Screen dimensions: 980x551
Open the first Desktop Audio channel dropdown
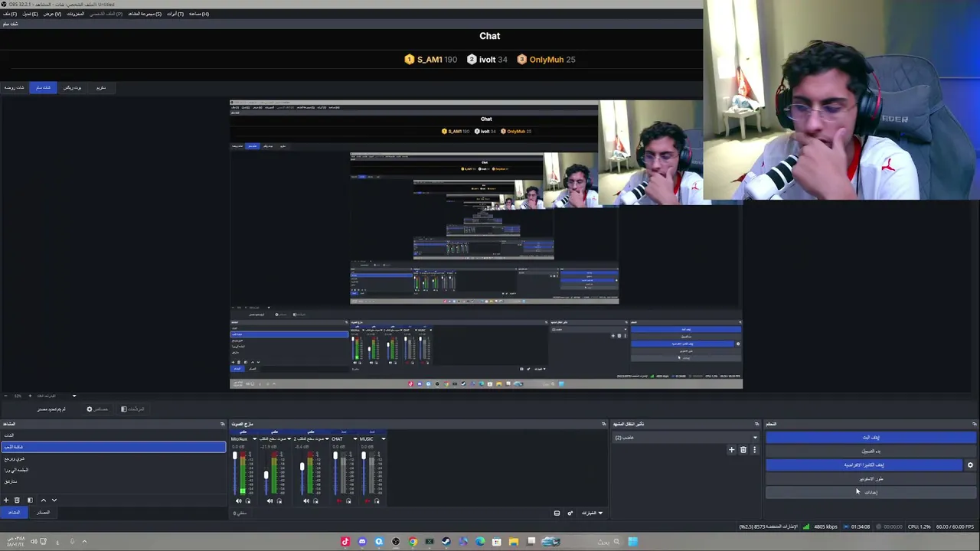[x=289, y=439]
